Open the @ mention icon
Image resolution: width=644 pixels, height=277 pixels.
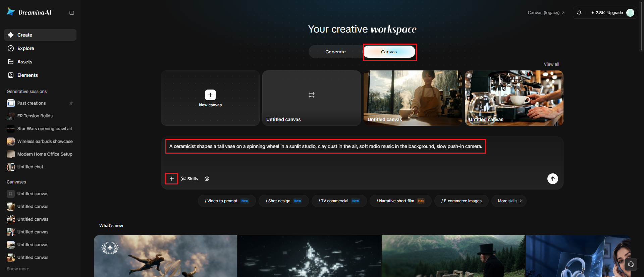tap(207, 179)
